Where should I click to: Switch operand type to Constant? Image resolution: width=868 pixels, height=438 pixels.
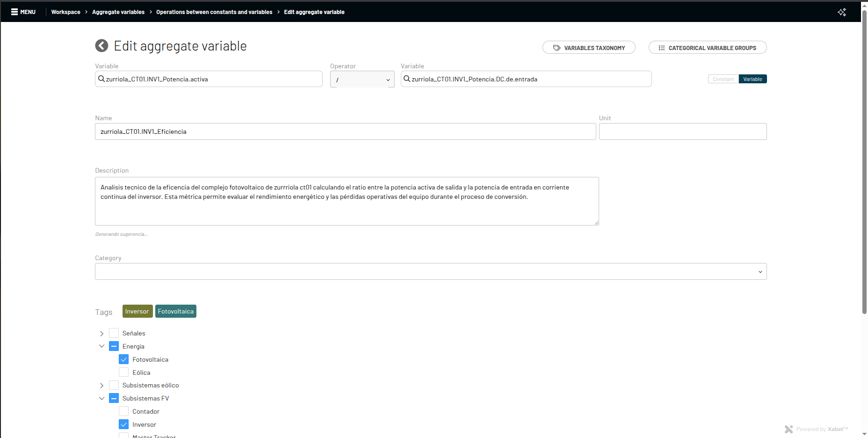(x=723, y=79)
